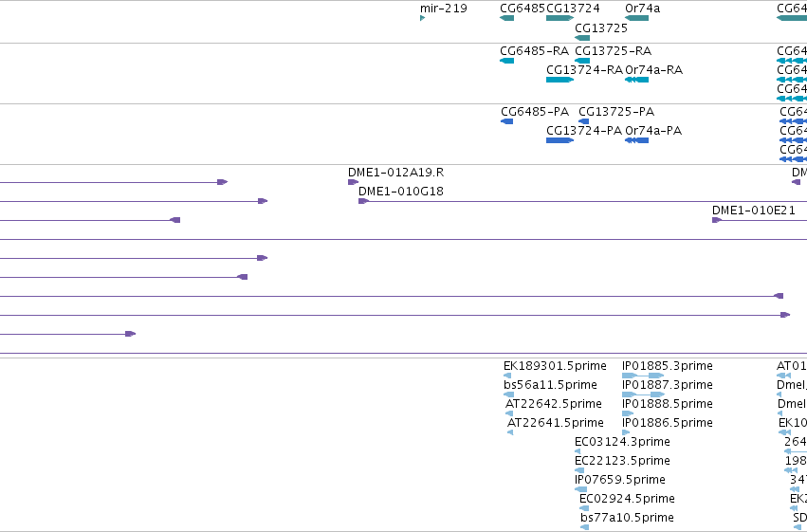Select the bs77a10.5prime EST glyph

585,527
